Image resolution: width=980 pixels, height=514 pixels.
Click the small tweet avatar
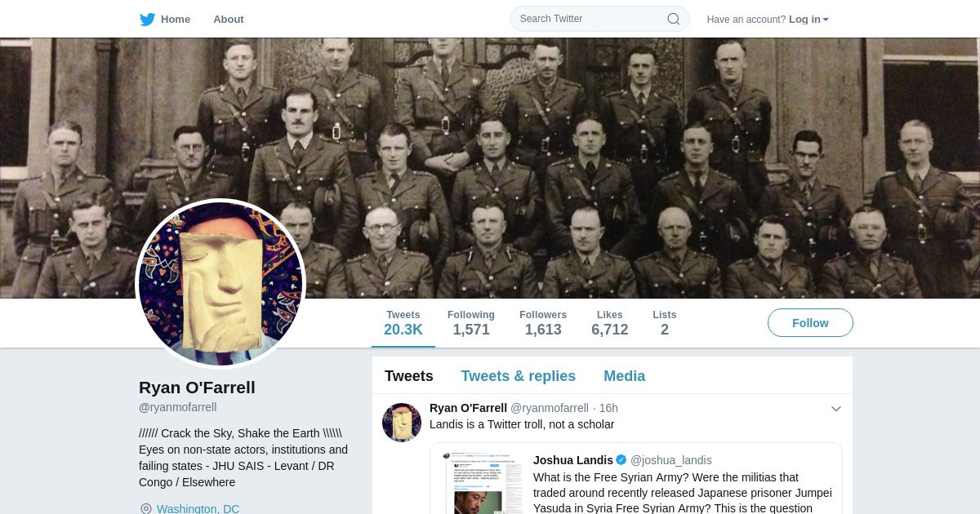(x=402, y=423)
